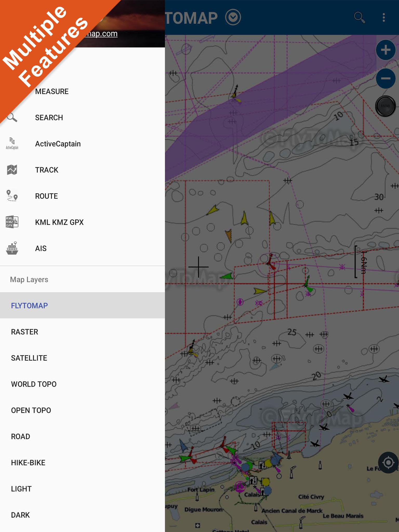The height and width of the screenshot is (532, 399).
Task: Expand the dropdown arrow beside the title
Action: pyautogui.click(x=233, y=17)
